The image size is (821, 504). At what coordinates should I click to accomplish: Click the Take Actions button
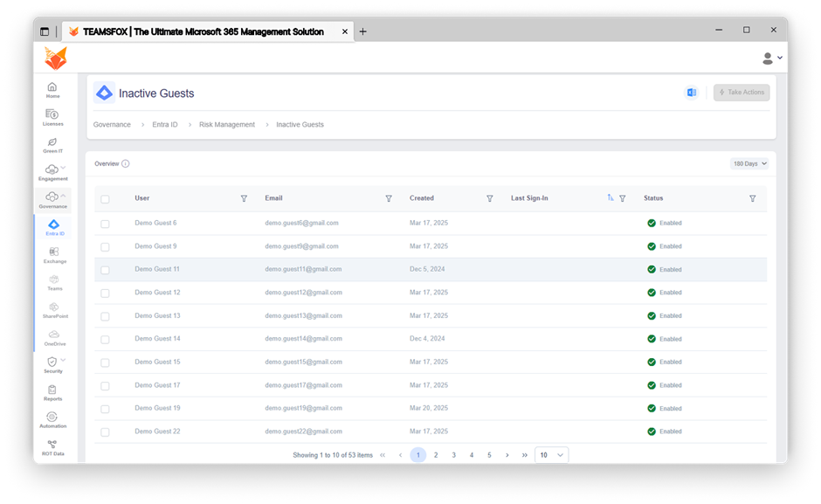pos(742,93)
